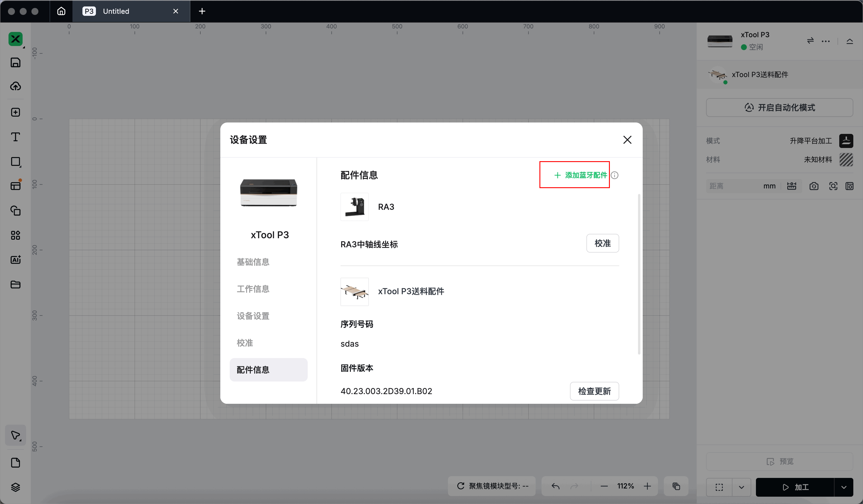Click the Text tool icon
This screenshot has height=504, width=863.
(16, 137)
